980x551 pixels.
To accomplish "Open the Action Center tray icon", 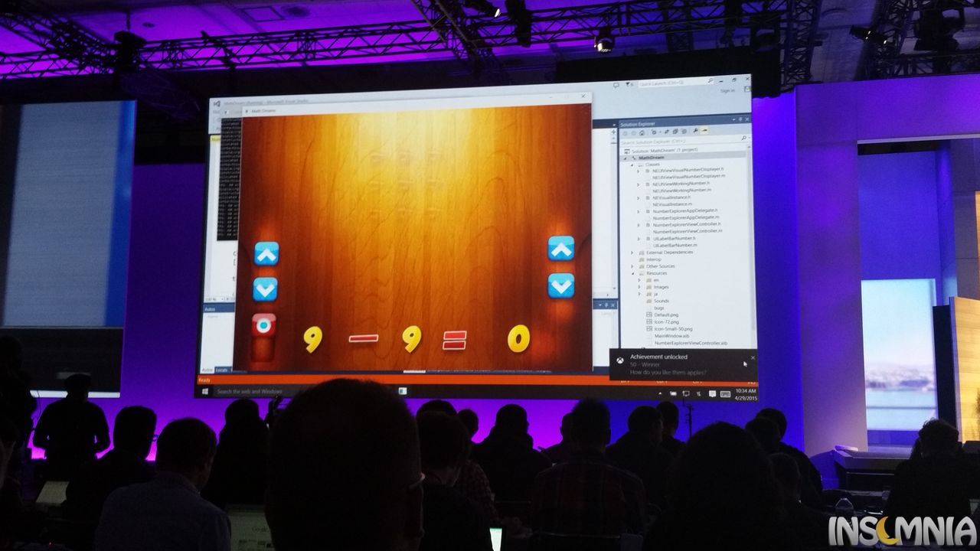I will click(x=712, y=393).
